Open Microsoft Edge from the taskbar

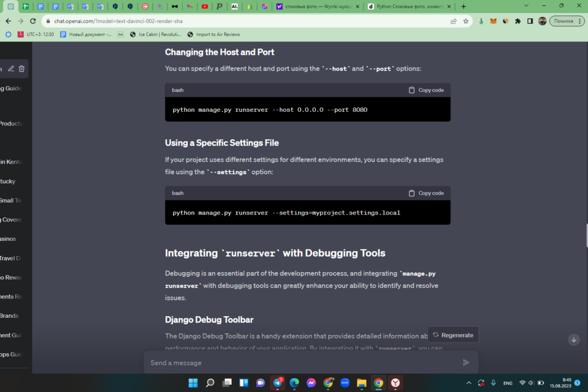[295, 383]
